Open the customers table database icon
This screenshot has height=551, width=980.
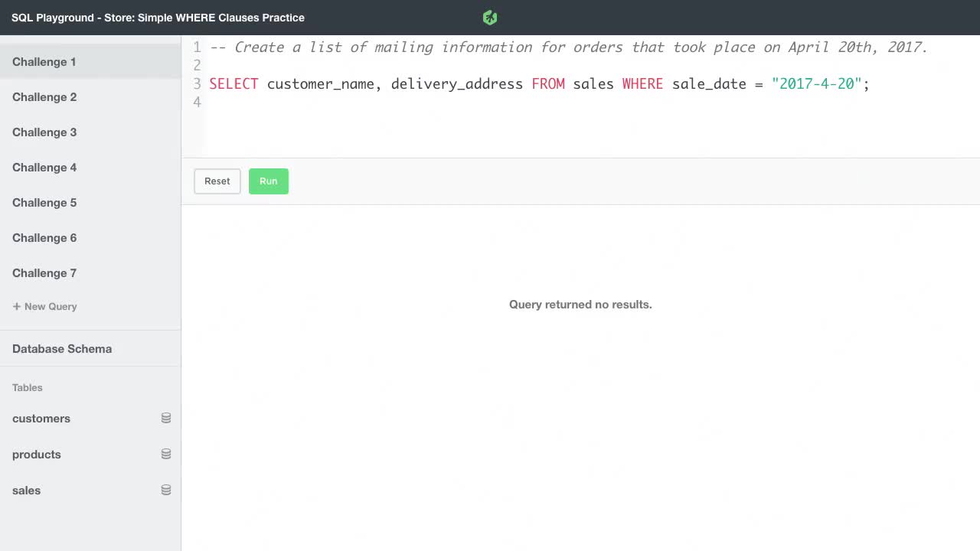166,418
